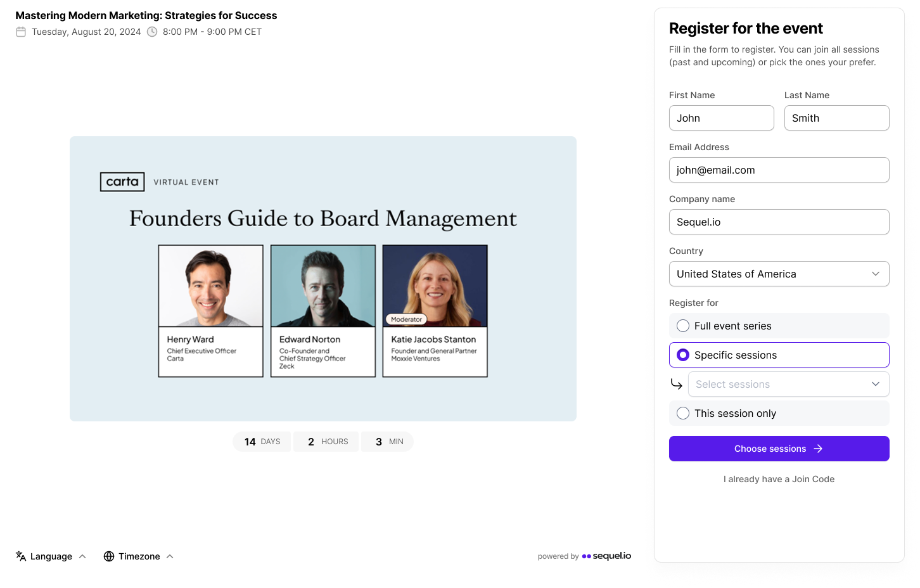Click the event title Mastering Modern Marketing
This screenshot has height=588, width=920.
pos(146,15)
